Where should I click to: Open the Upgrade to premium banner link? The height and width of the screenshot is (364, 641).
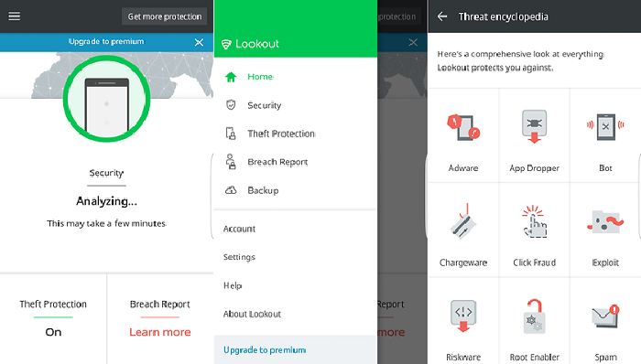point(106,42)
